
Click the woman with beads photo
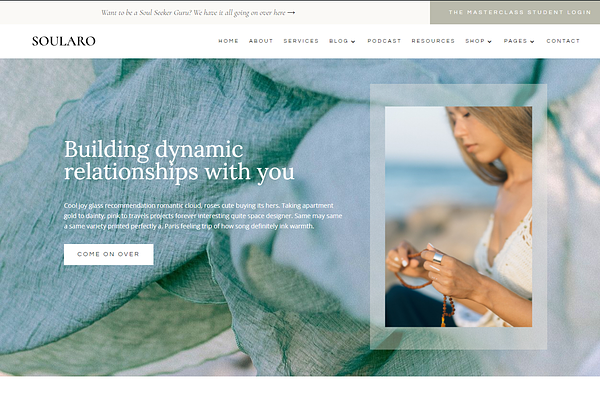pyautogui.click(x=458, y=217)
